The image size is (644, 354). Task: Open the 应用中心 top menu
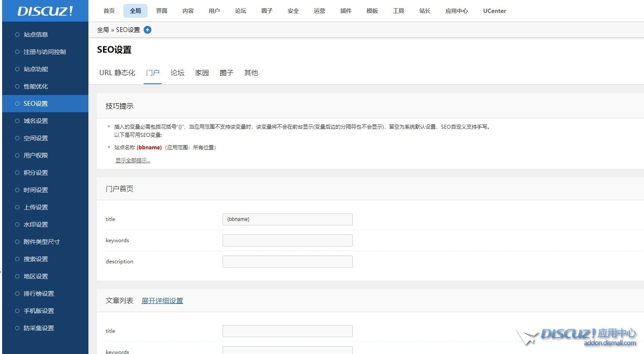pos(456,11)
